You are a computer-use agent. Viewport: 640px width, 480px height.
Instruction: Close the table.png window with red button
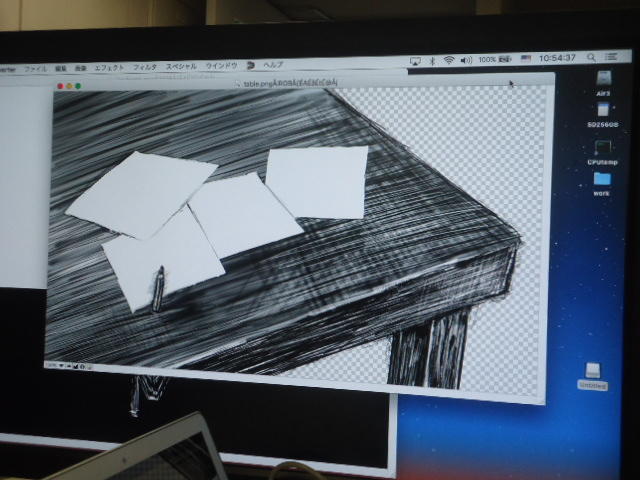click(x=60, y=86)
